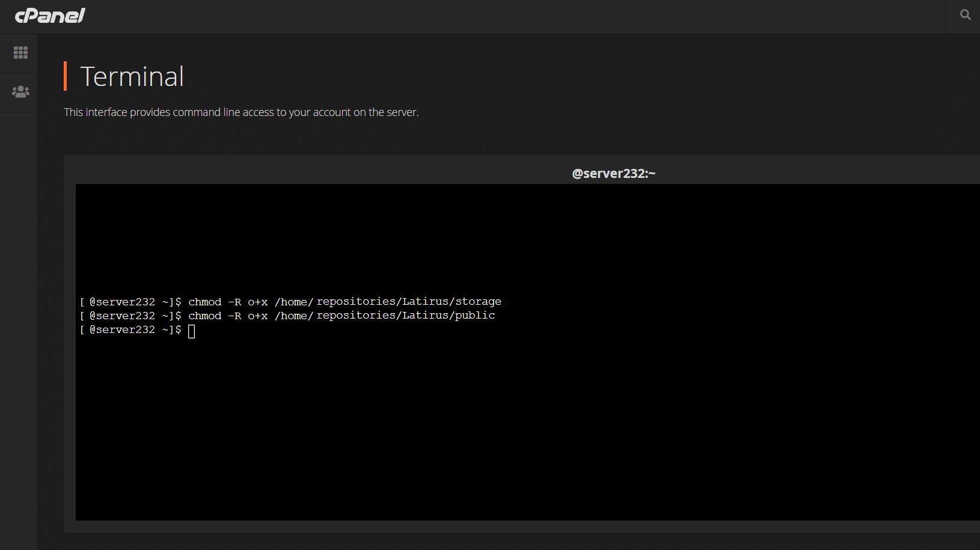Image resolution: width=980 pixels, height=550 pixels.
Task: Click the users group sidebar icon
Action: [x=20, y=91]
